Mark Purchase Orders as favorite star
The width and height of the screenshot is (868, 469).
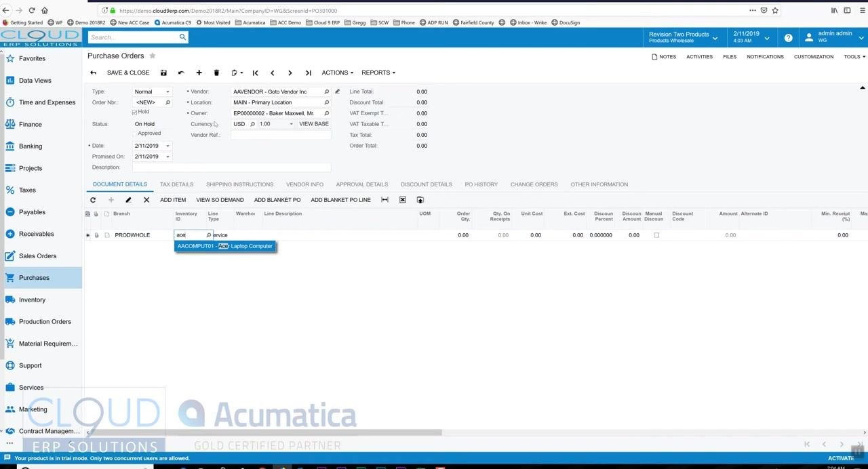click(153, 56)
